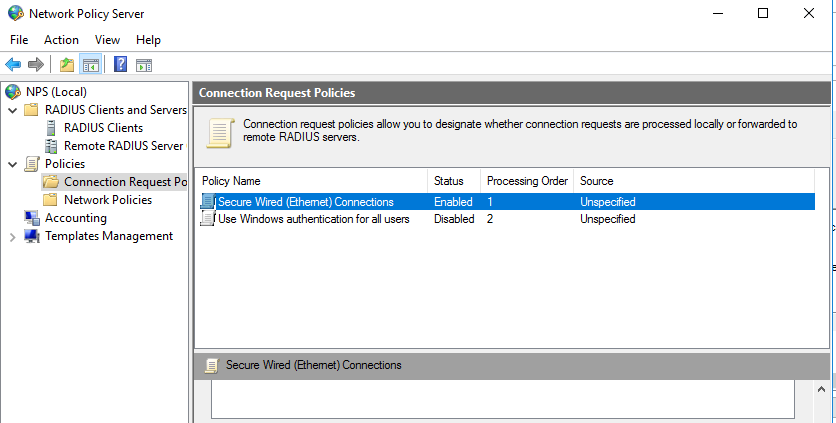Click the Network Policy Server title bar icon
The height and width of the screenshot is (423, 836).
pos(16,13)
